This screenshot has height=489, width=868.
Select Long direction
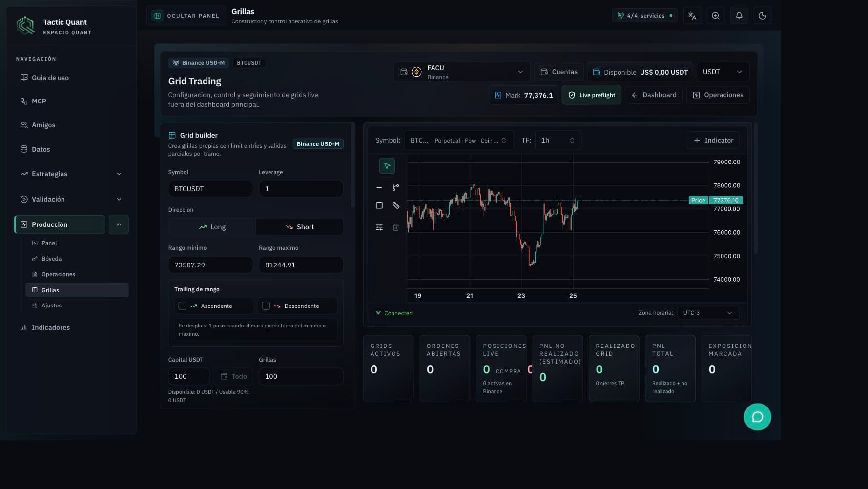212,227
